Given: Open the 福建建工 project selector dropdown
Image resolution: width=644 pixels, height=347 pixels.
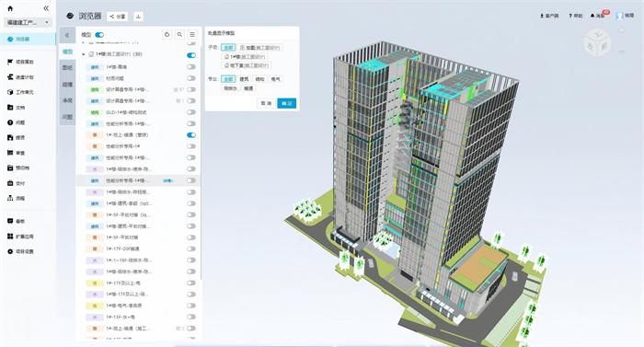Looking at the screenshot, I should 28,22.
